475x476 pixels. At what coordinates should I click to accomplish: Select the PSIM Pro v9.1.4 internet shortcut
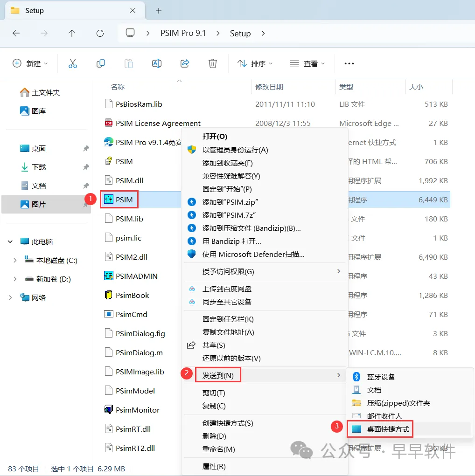(142, 142)
